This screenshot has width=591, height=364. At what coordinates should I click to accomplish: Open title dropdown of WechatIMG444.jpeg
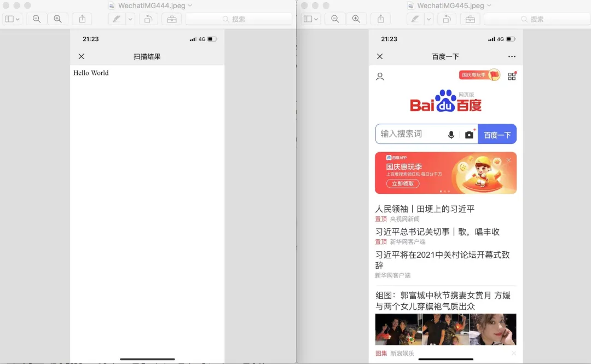click(x=190, y=5)
